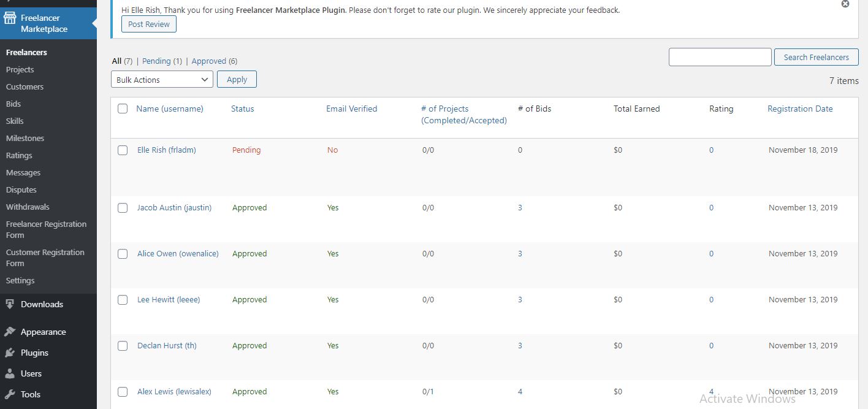
Task: Click the 7 items count text
Action: point(843,80)
